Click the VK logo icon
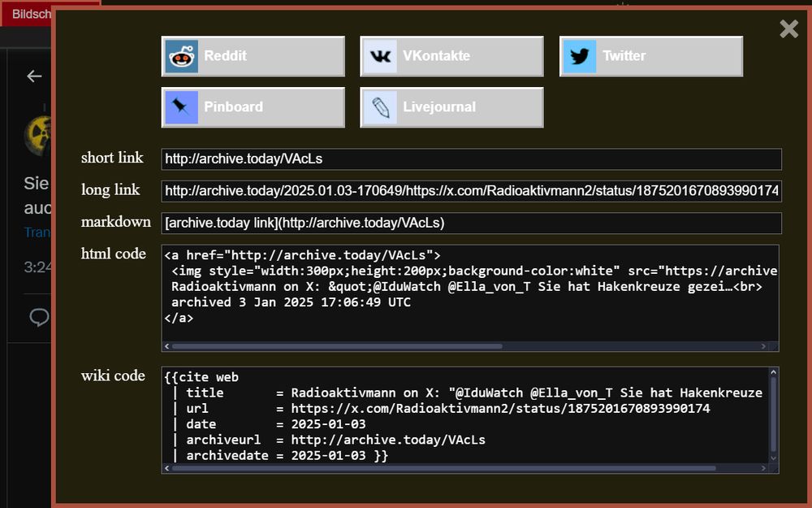 (x=381, y=56)
